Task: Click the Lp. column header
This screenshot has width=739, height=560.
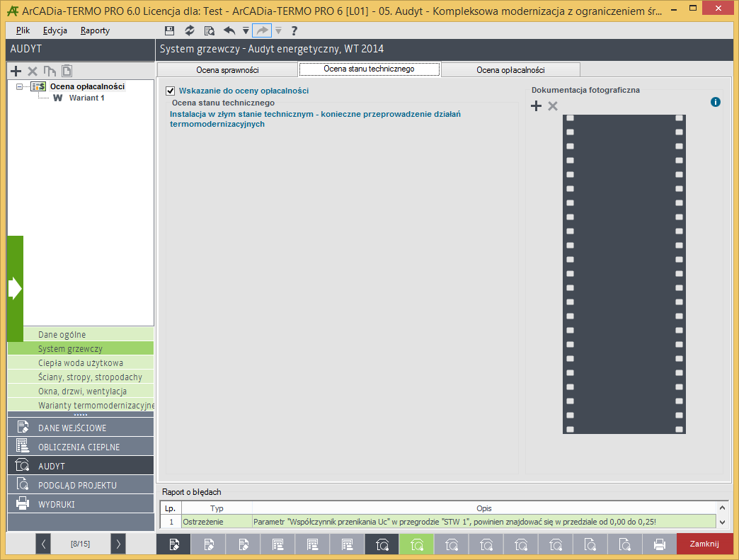Action: (171, 508)
